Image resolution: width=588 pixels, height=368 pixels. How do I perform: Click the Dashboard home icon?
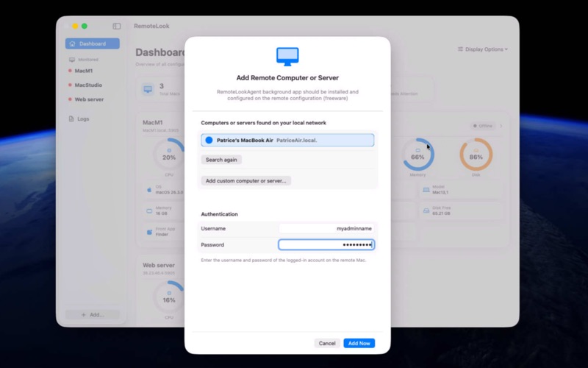72,43
